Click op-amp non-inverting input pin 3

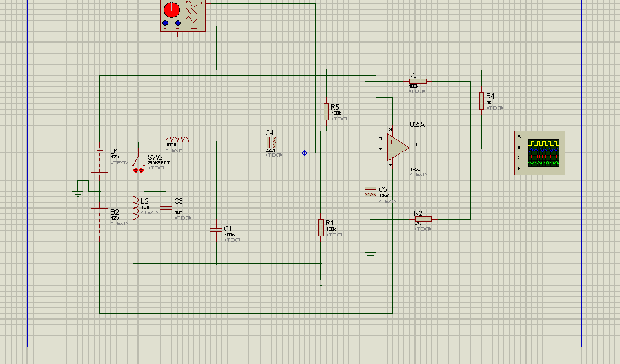click(382, 142)
